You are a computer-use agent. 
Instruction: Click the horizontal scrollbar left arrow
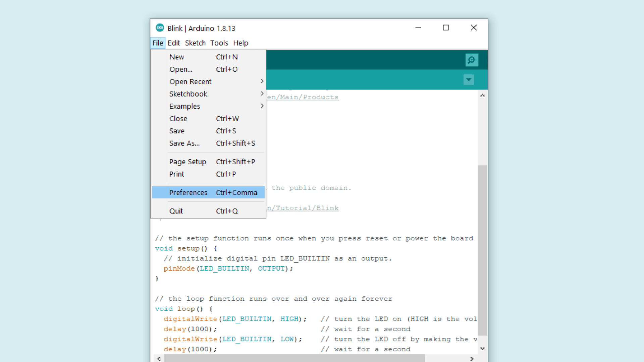(x=159, y=359)
